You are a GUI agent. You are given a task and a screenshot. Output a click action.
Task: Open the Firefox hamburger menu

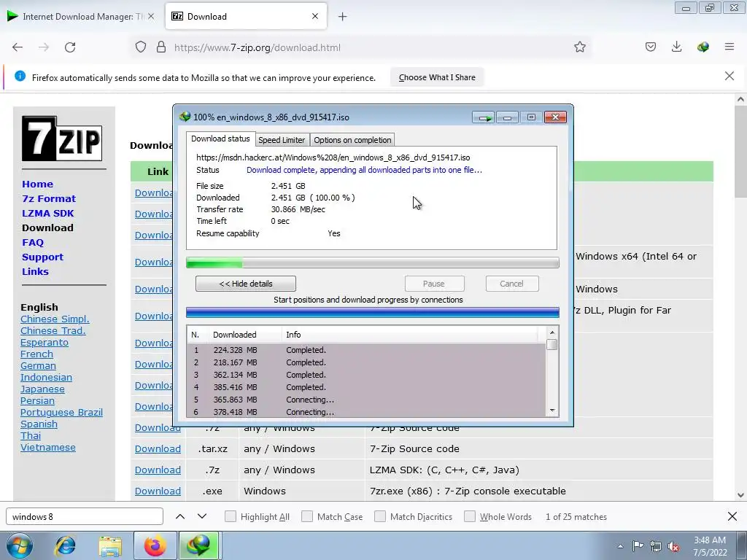click(729, 47)
